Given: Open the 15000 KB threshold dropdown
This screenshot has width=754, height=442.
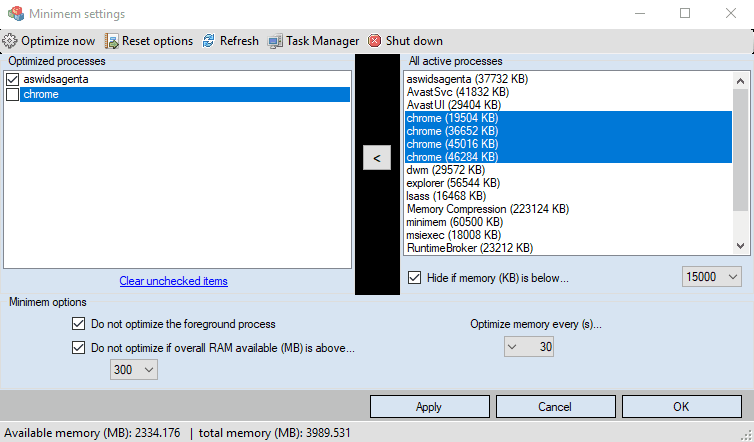Looking at the screenshot, I should pos(712,277).
